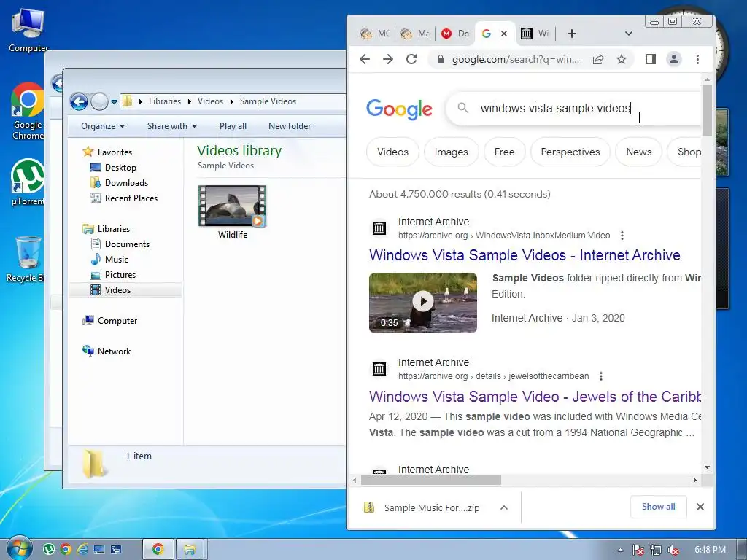Toggle the Chrome side panel

point(650,59)
